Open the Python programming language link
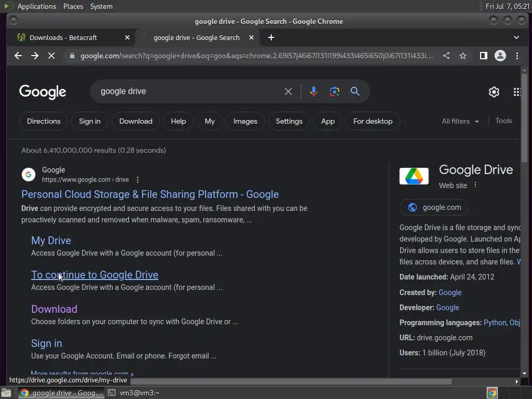Screen dimensions: 532x399 point(495,323)
